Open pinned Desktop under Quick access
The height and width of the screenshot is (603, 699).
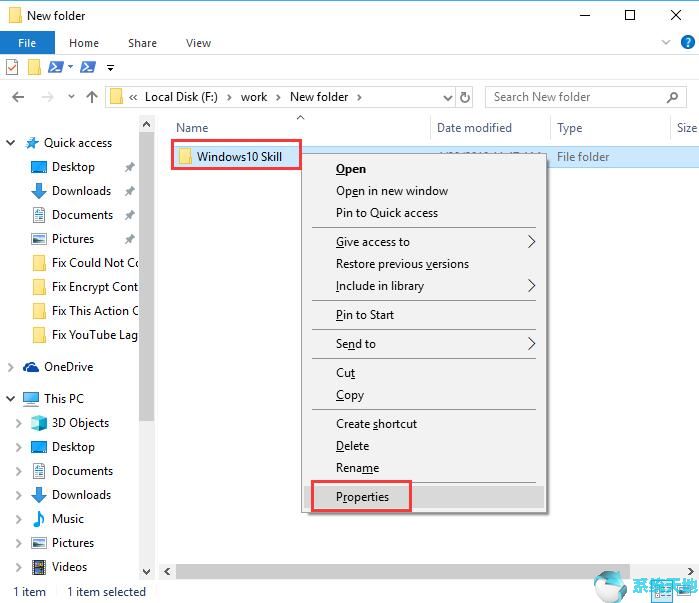[73, 167]
